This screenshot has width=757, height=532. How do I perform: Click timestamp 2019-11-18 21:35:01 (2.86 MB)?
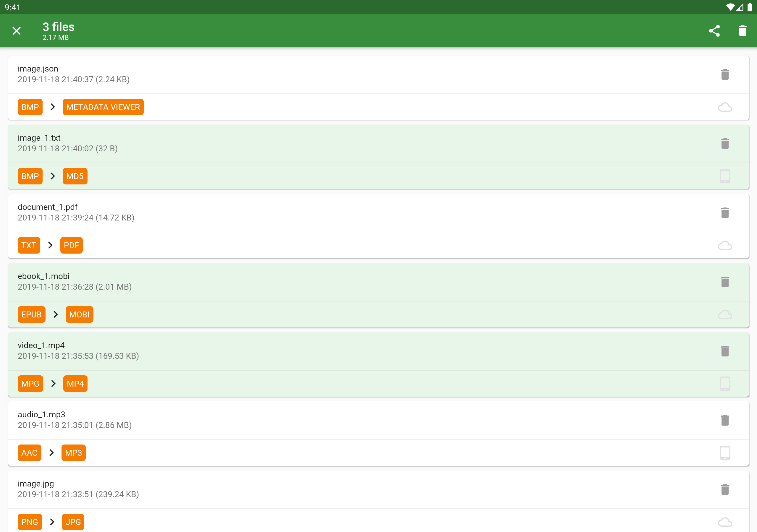pyautogui.click(x=75, y=425)
